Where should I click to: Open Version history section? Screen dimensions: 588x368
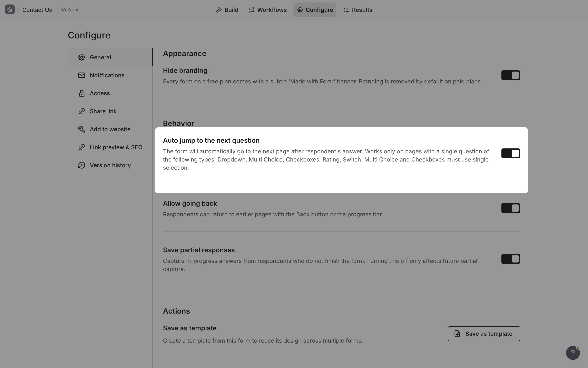coord(110,165)
